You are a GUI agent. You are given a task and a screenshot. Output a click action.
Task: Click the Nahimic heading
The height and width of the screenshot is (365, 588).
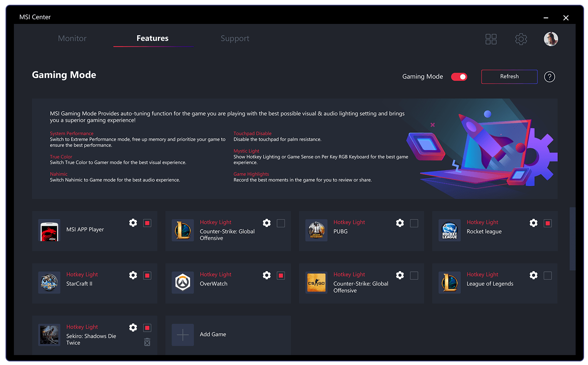point(59,174)
